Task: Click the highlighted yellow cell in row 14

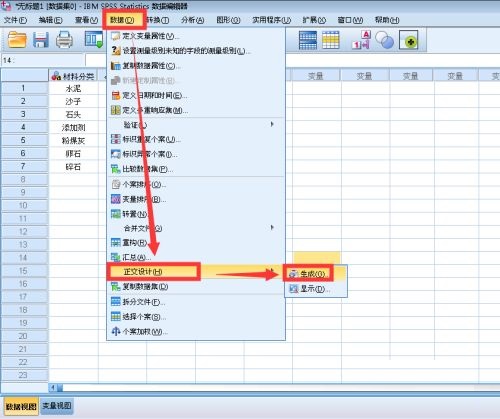Action: (x=317, y=258)
